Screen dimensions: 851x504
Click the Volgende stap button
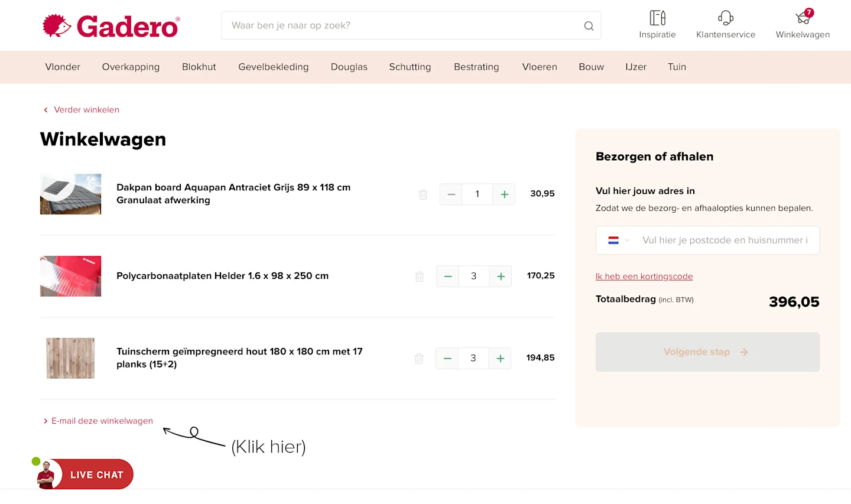click(x=707, y=352)
